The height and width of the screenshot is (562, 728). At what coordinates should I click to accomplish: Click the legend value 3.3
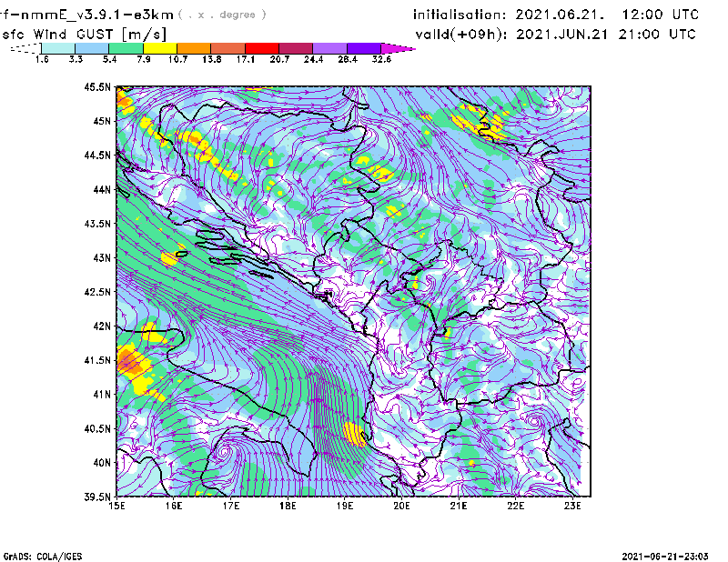tap(76, 59)
